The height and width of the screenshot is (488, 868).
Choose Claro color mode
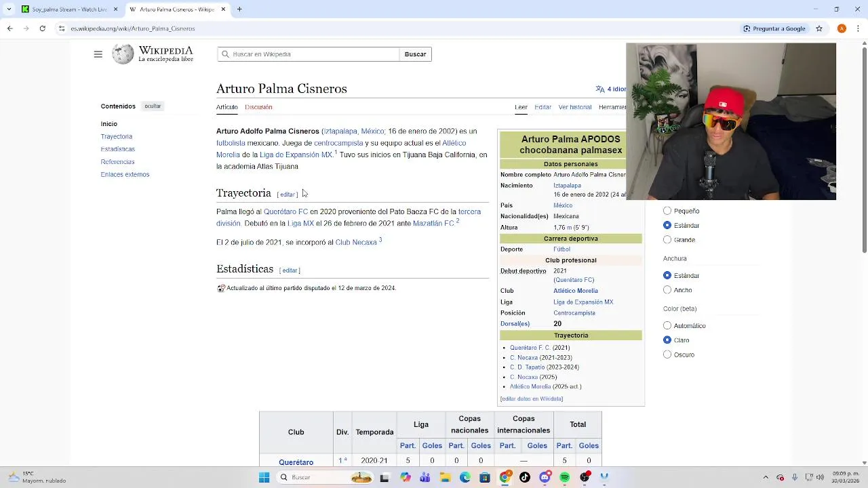click(667, 340)
